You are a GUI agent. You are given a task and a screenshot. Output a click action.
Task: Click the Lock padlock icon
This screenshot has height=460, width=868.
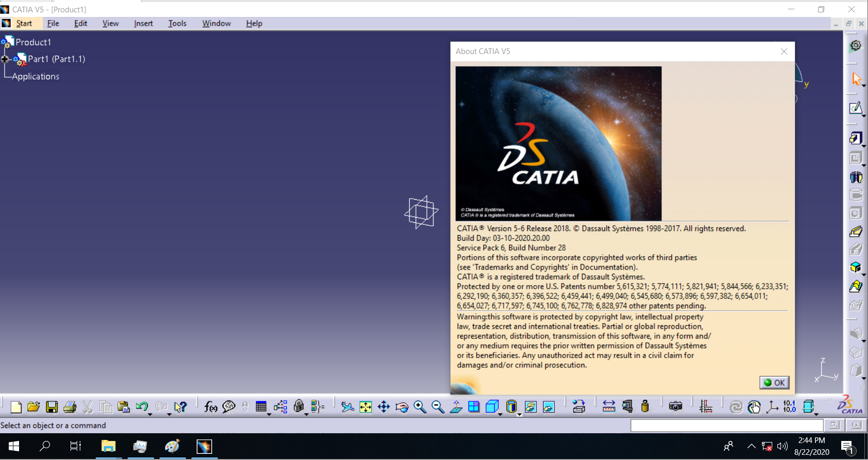click(x=299, y=406)
